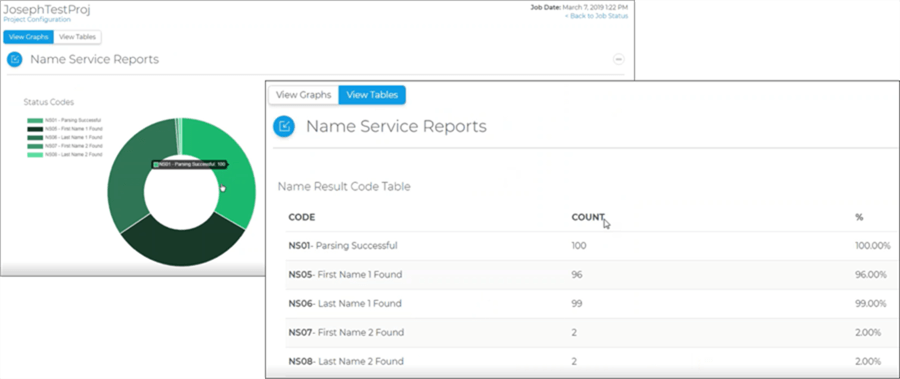The width and height of the screenshot is (900, 379).
Task: Sort table by percent column header
Action: 859,217
